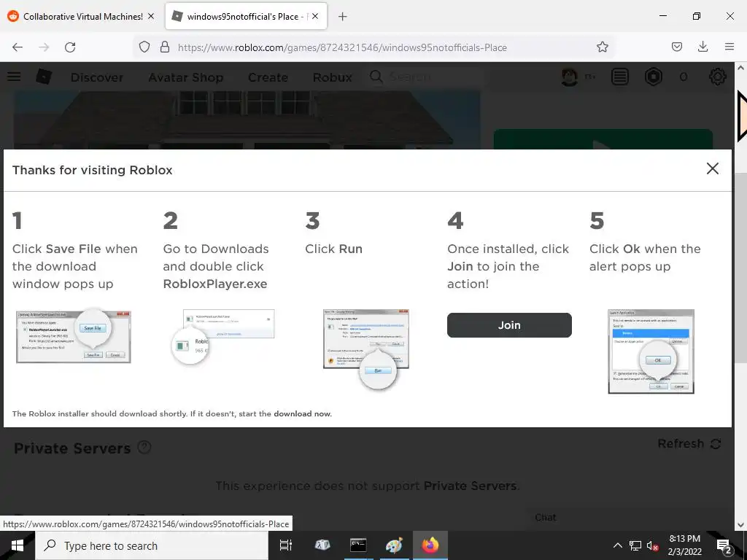Click the RobloxPlayer.exe downloads illustration
Image resolution: width=747 pixels, height=560 pixels.
(x=223, y=336)
